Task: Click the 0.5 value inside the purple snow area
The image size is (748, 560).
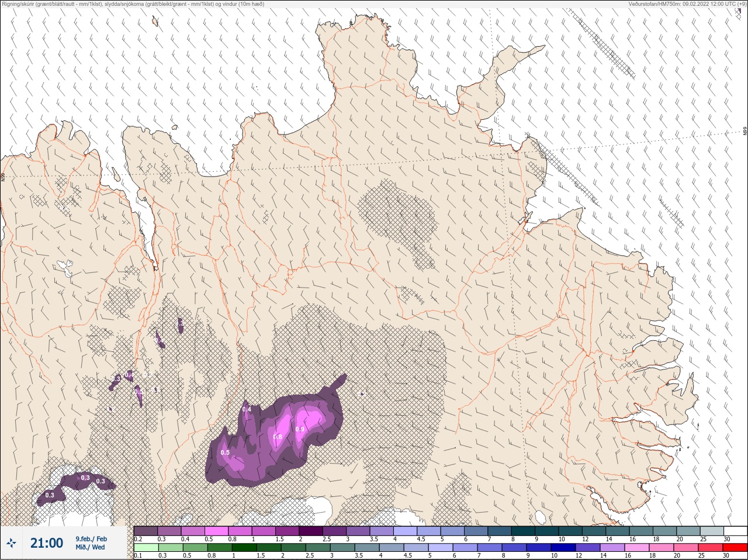Action: pos(225,453)
